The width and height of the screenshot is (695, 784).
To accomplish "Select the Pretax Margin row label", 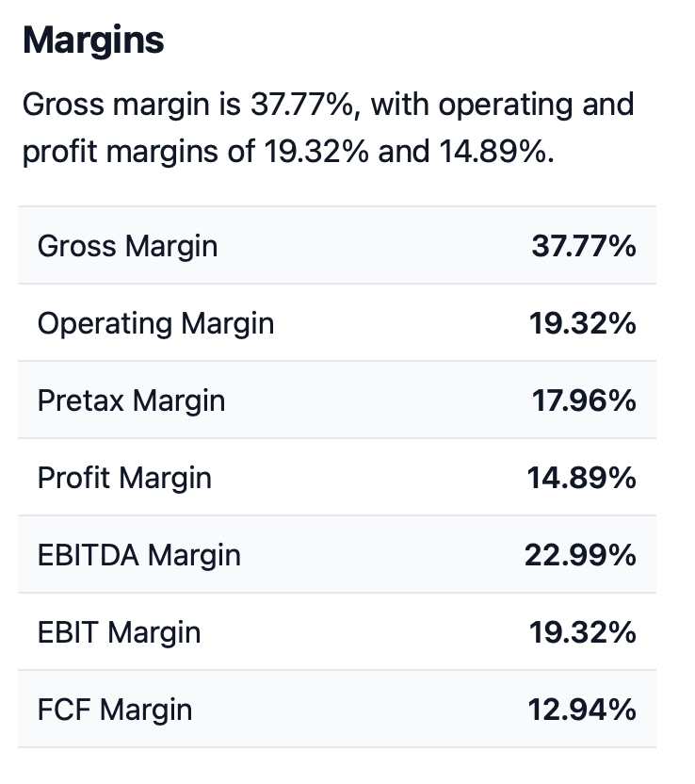I will pyautogui.click(x=131, y=400).
